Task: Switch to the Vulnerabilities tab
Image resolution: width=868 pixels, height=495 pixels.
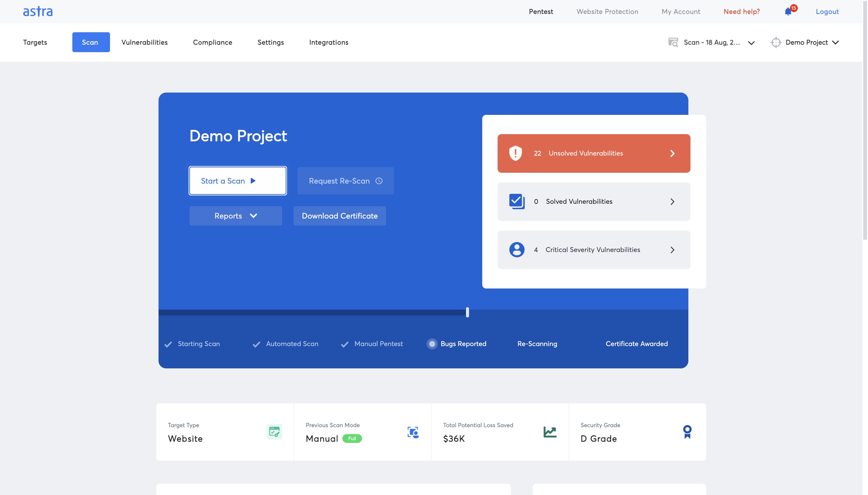Action: tap(144, 42)
